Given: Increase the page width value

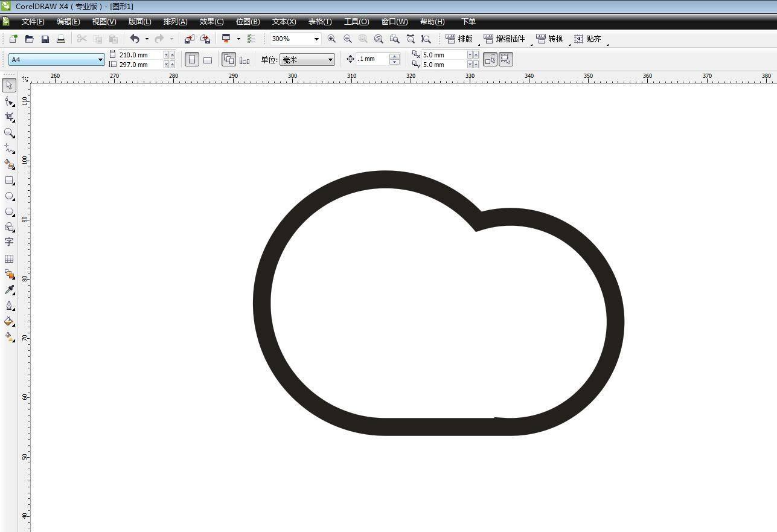Looking at the screenshot, I should click(172, 54).
